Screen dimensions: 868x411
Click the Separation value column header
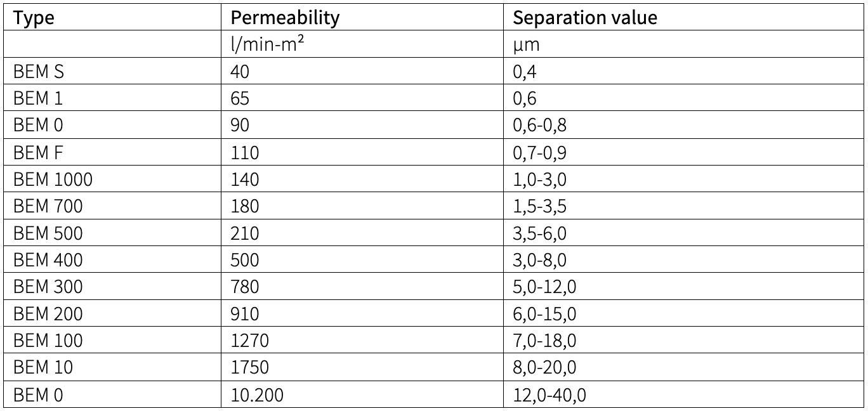584,18
